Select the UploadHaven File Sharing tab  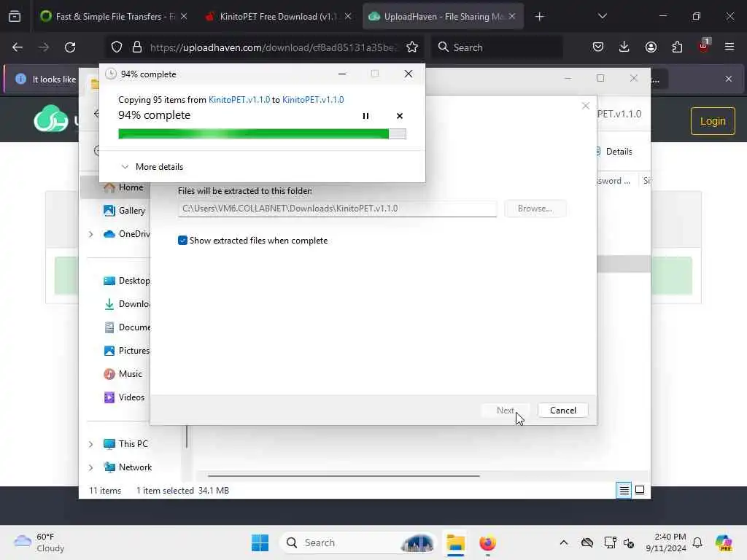443,17
